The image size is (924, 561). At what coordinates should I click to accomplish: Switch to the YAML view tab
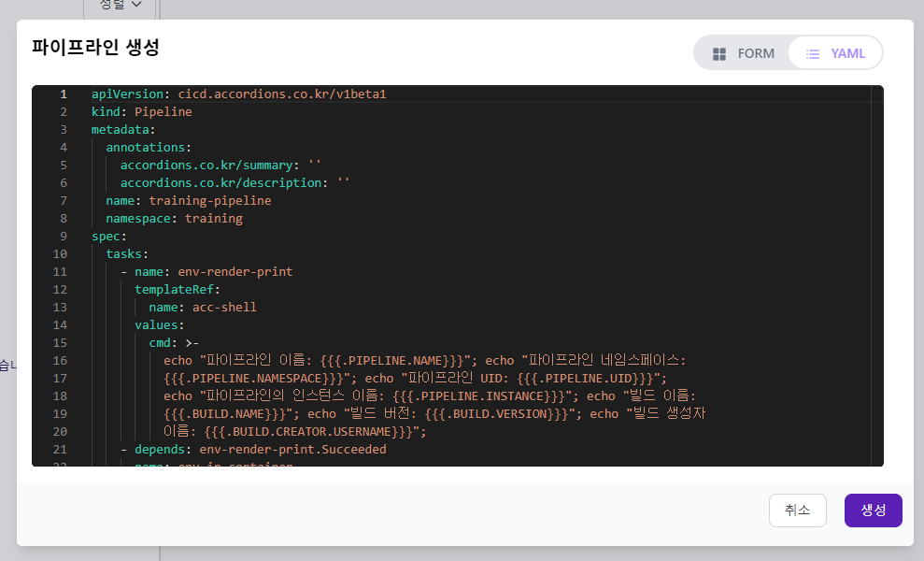coord(835,53)
